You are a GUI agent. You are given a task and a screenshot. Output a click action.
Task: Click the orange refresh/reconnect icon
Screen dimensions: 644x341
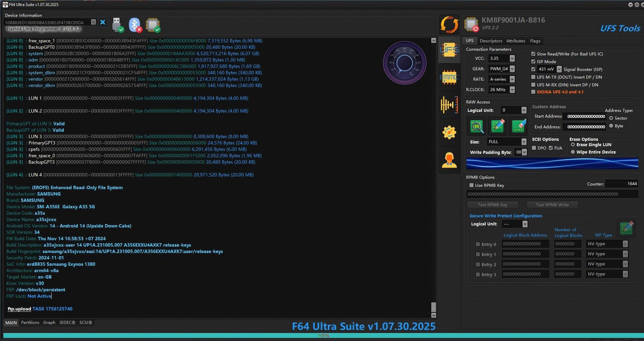(449, 25)
